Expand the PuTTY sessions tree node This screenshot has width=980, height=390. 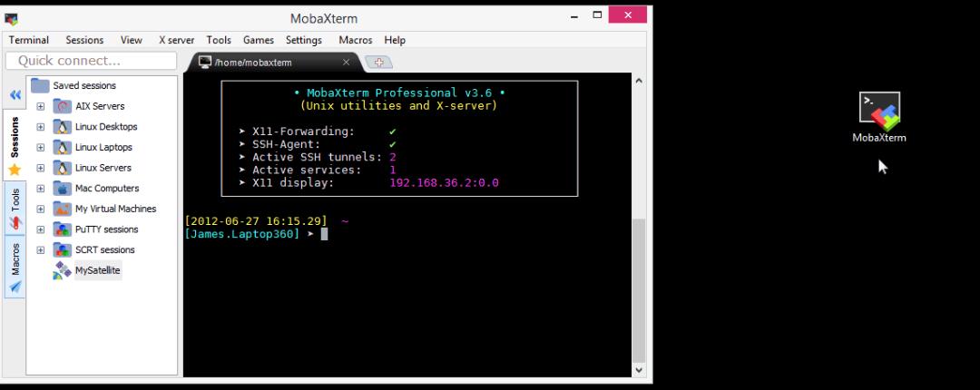coord(41,229)
